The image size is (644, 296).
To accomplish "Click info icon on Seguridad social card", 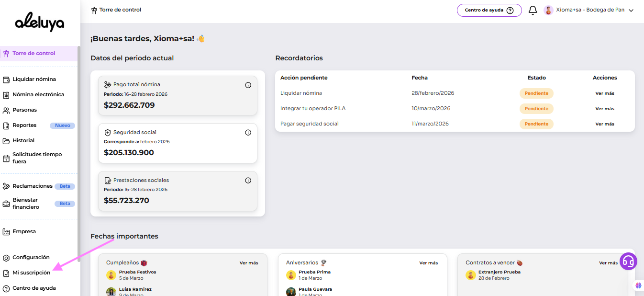I will pos(248,132).
